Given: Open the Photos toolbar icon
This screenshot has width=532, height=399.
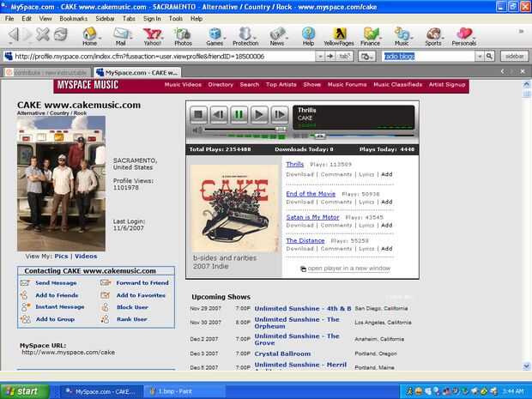Looking at the screenshot, I should [x=183, y=37].
